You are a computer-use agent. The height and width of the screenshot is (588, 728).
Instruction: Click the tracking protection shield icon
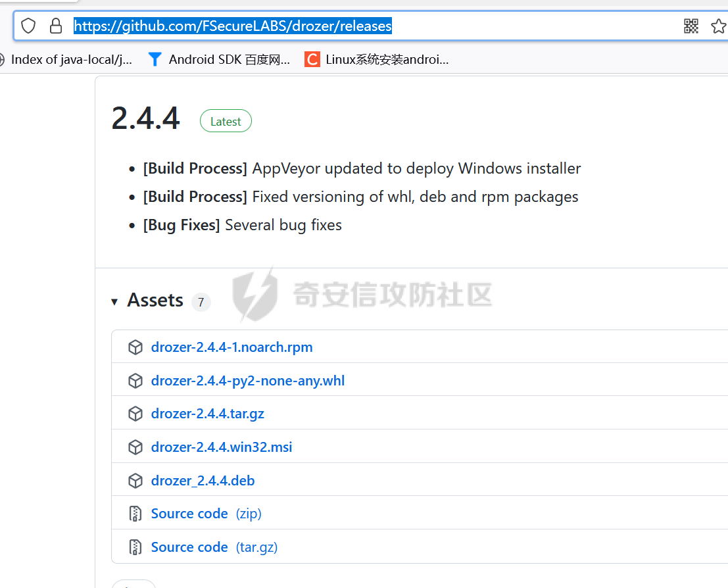point(28,26)
